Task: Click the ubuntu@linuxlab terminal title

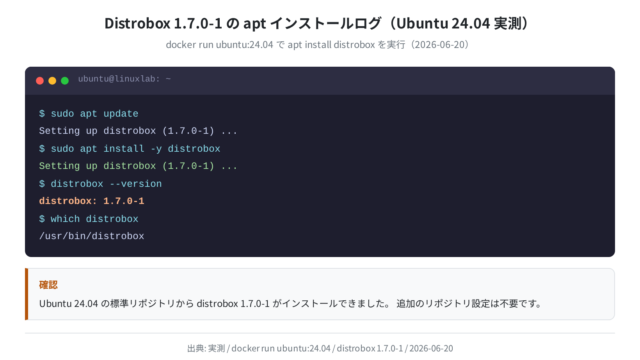Action: click(x=124, y=79)
